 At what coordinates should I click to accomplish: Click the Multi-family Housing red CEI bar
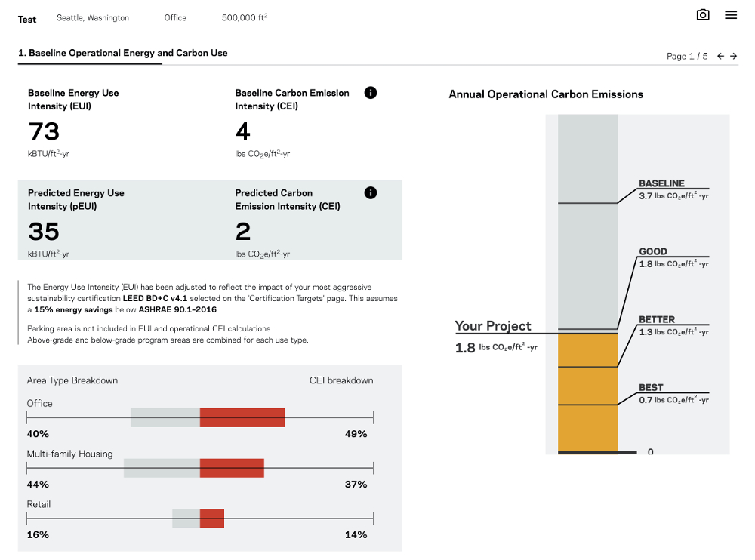[x=232, y=468]
